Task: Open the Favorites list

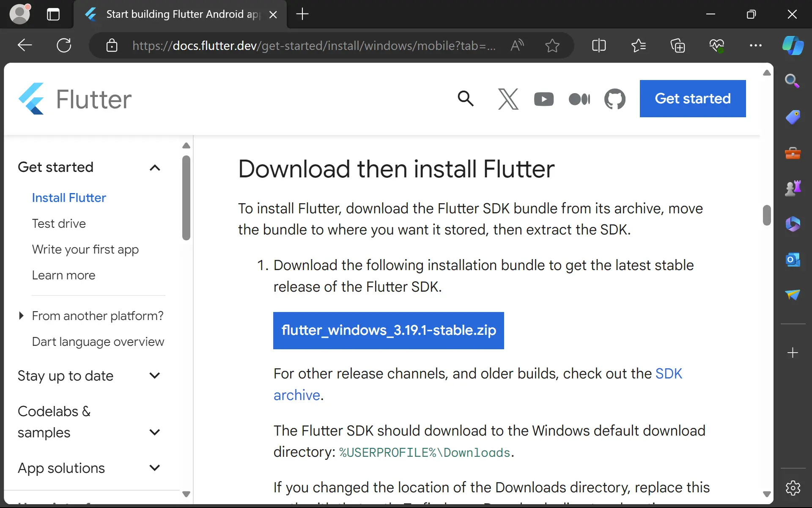Action: (x=638, y=45)
